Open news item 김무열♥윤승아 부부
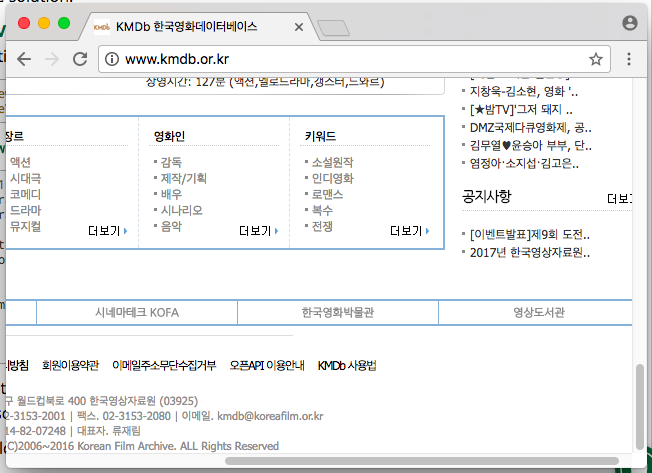 531,145
